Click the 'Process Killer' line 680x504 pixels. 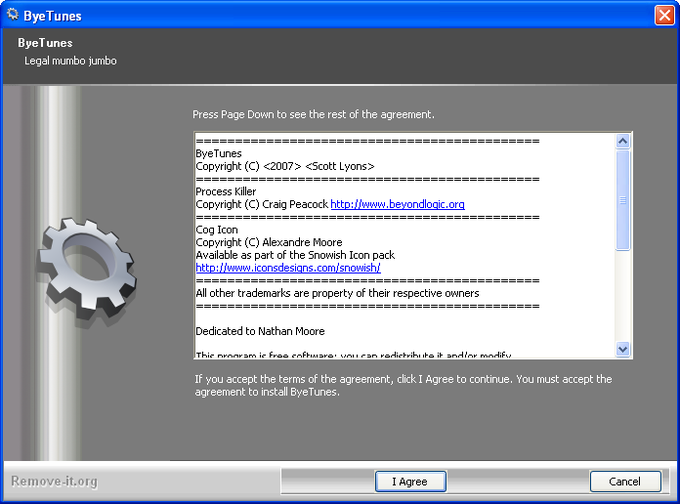coord(226,191)
